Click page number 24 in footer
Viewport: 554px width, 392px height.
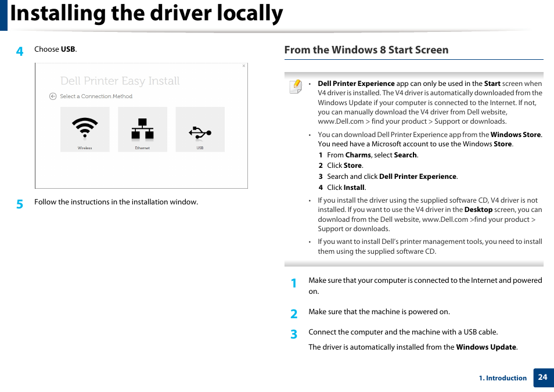(x=543, y=377)
